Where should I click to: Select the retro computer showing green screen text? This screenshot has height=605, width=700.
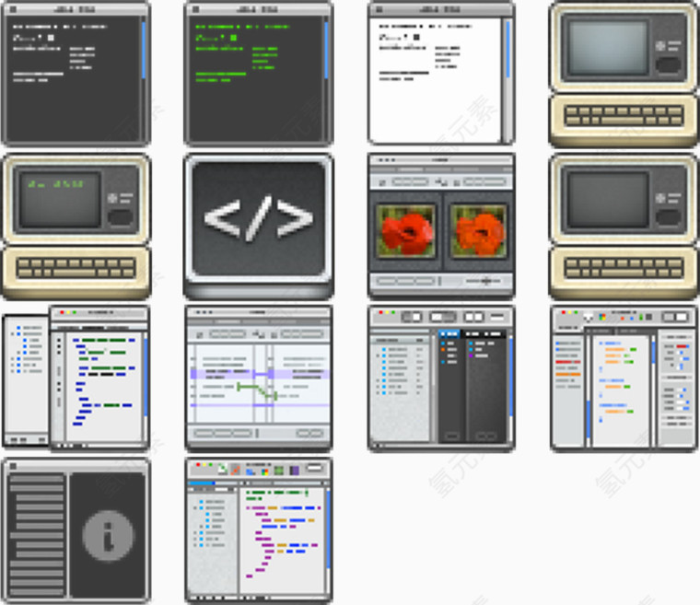[x=76, y=227]
